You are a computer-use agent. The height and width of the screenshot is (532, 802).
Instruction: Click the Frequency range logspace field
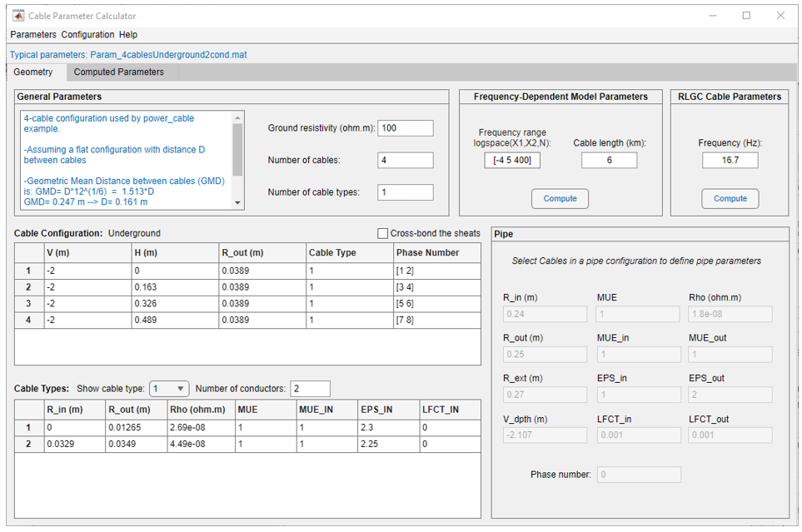click(x=512, y=160)
